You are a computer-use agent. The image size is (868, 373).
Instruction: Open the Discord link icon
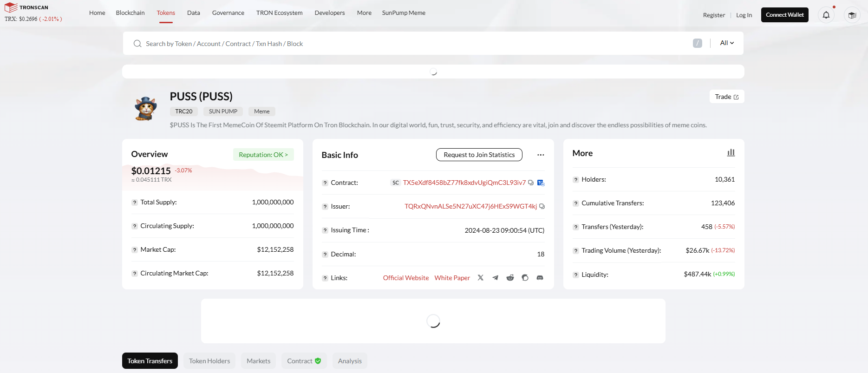[x=540, y=278]
